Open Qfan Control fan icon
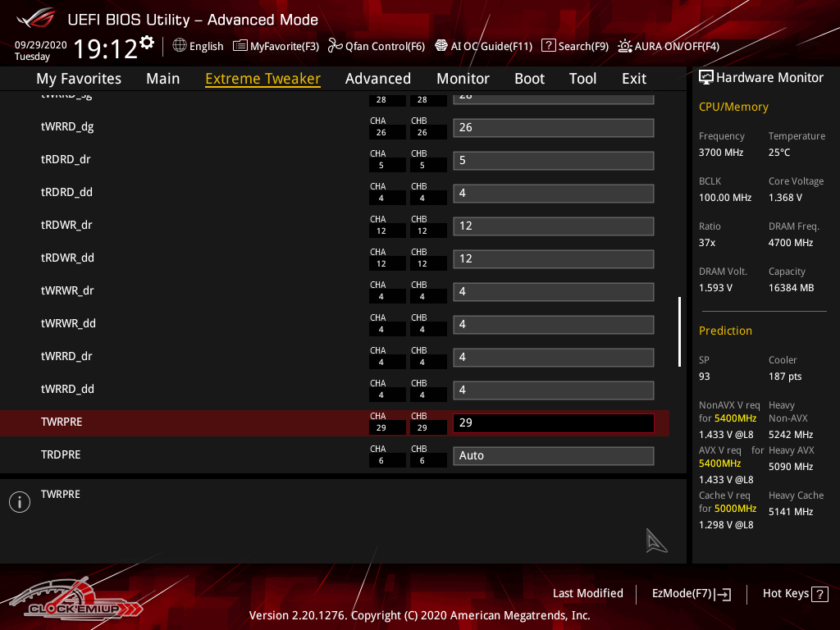The height and width of the screenshot is (630, 840). click(335, 46)
